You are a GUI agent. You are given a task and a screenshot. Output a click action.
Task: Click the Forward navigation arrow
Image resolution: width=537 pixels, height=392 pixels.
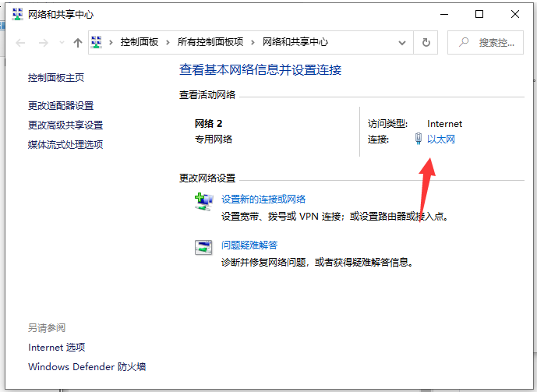44,43
